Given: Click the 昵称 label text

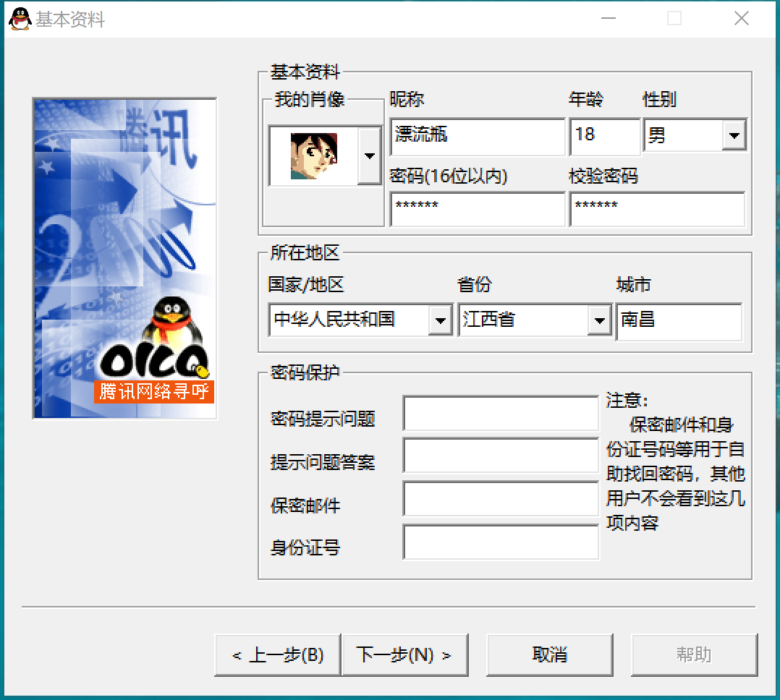Looking at the screenshot, I should (407, 100).
